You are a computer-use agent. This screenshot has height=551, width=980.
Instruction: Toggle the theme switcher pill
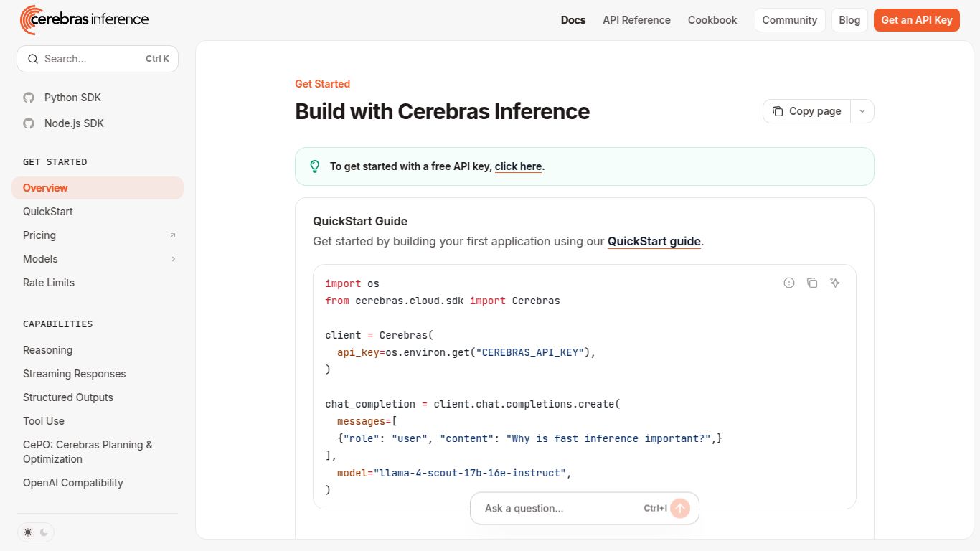(x=36, y=532)
